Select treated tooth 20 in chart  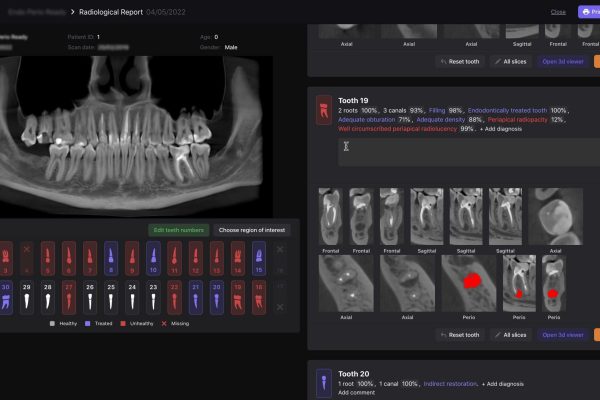coord(217,298)
